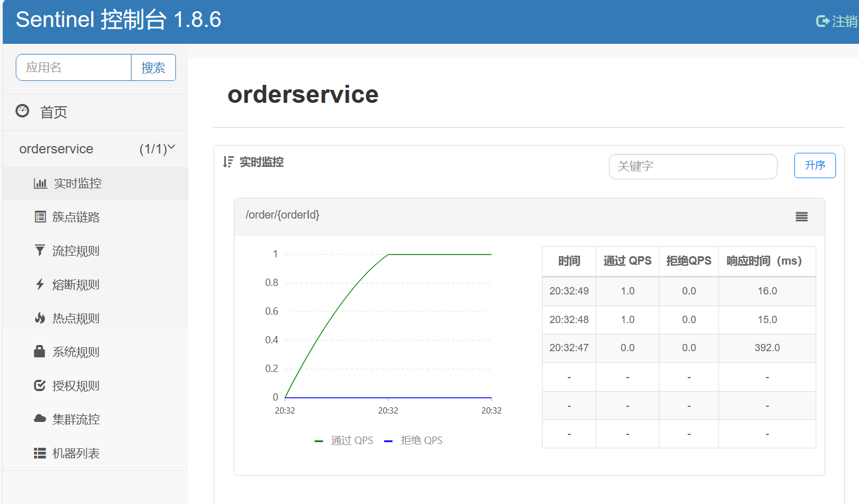Click the flame icon for 热点规则
This screenshot has height=504, width=859.
point(40,318)
